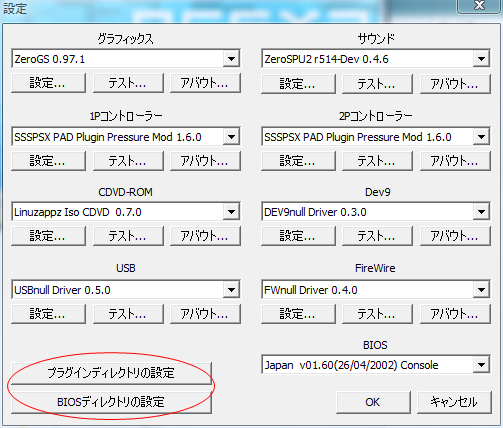Close the 設定 dialog window
This screenshot has height=428, width=503.
coord(479,6)
